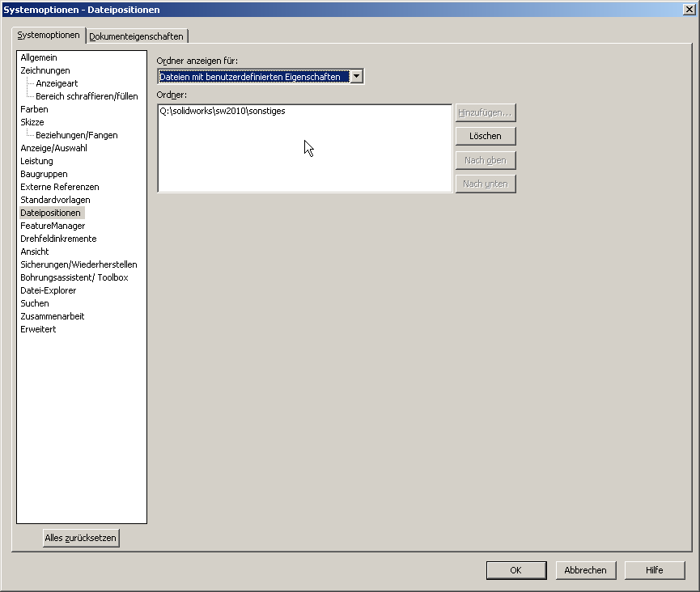Screen dimensions: 700x592
Task: Select Suchen in the options list
Action: 34,303
